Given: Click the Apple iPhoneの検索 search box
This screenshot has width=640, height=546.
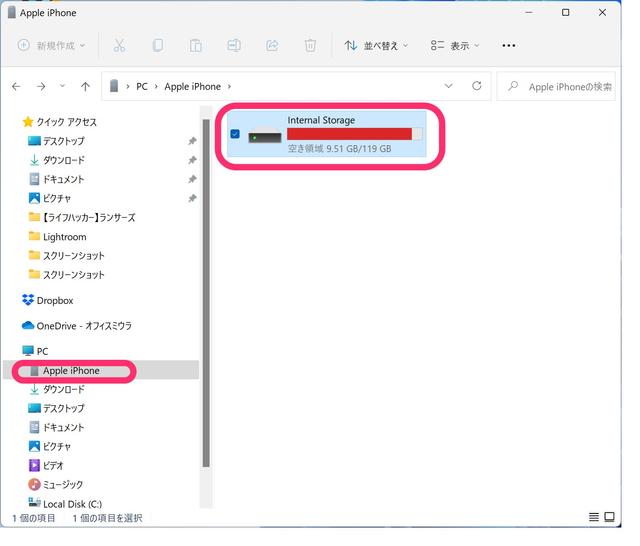Looking at the screenshot, I should point(556,86).
